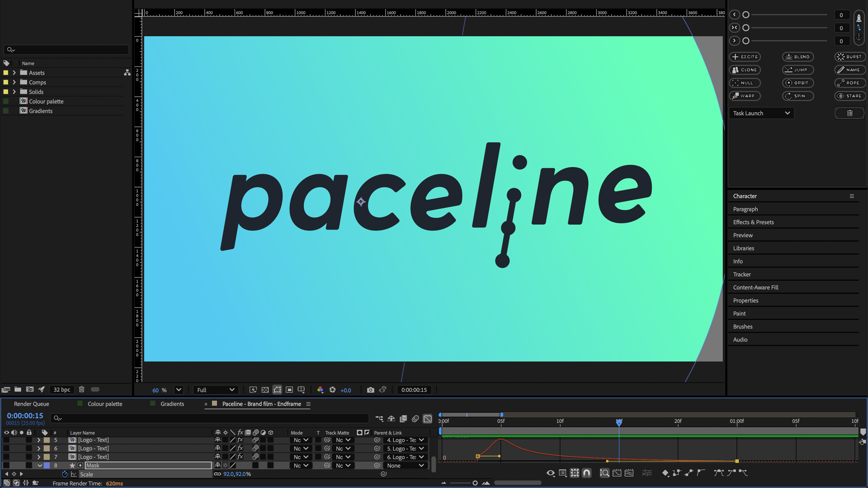
Task: Click the Scale stopwatch icon
Action: tap(65, 474)
